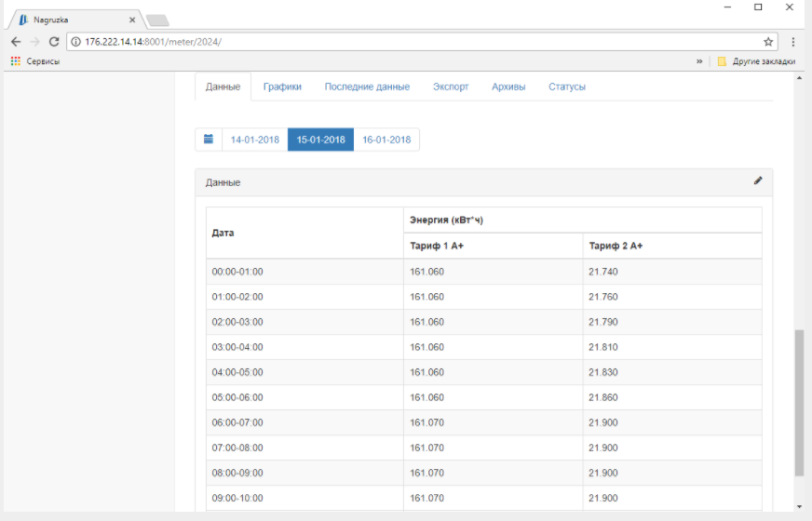
Task: Select active date 15-01-2018
Action: pyautogui.click(x=320, y=140)
